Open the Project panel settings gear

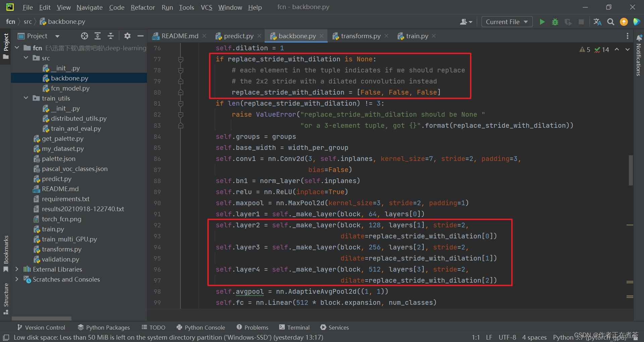click(127, 36)
